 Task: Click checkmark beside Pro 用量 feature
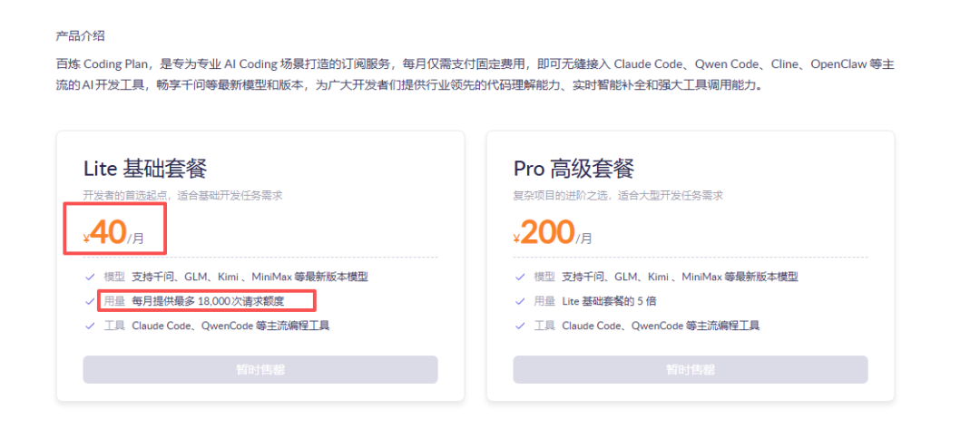pos(520,301)
